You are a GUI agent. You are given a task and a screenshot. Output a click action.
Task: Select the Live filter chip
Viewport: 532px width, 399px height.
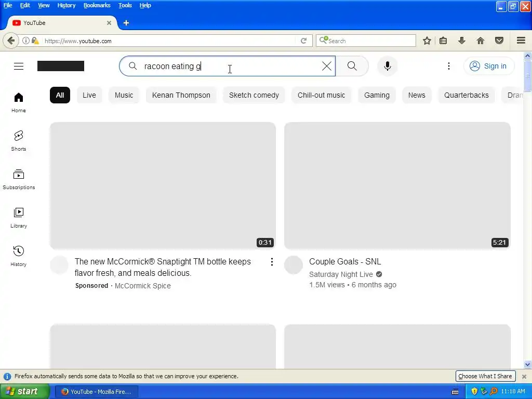[89, 95]
